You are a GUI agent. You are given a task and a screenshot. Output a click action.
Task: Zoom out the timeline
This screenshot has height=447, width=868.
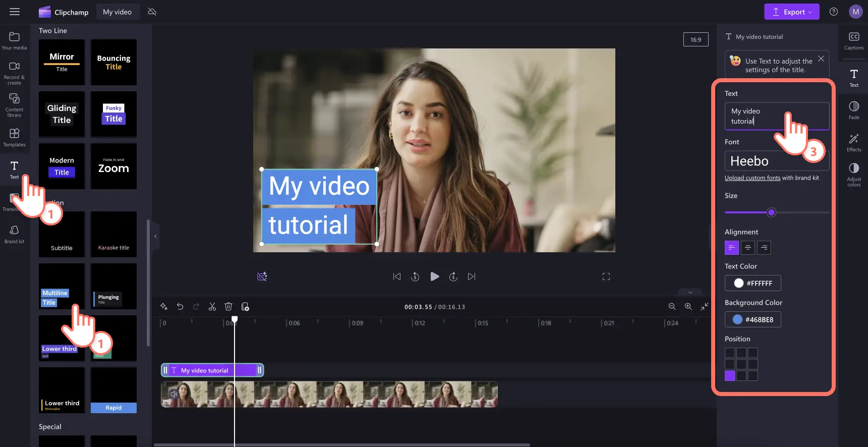point(672,306)
